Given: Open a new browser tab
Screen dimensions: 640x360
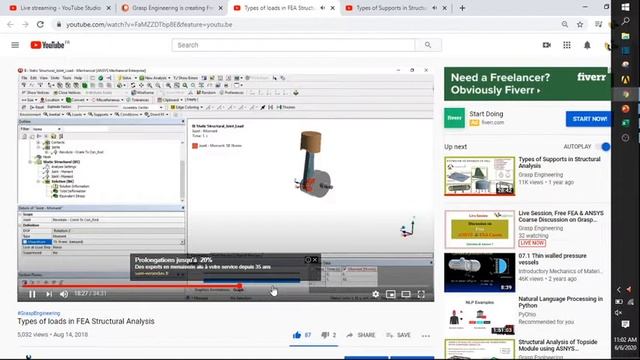Looking at the screenshot, I should coord(462,8).
